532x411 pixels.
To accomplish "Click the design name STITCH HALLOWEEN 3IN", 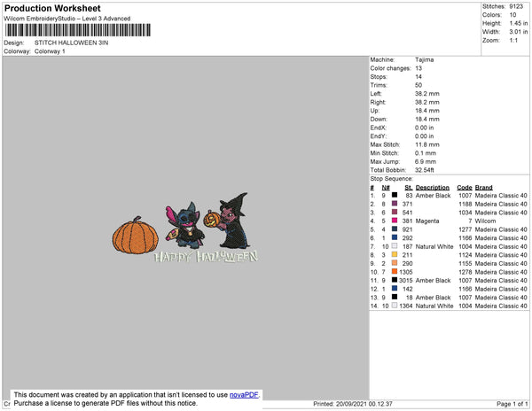I will pos(71,43).
